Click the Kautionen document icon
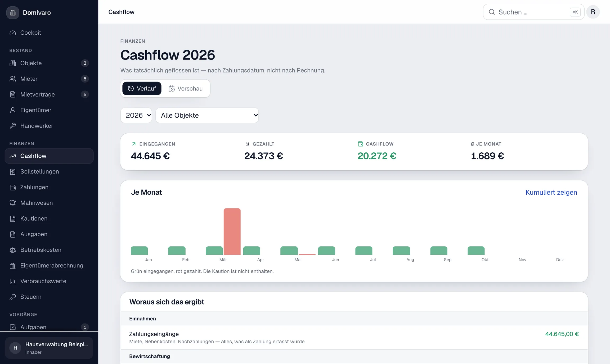610x364 pixels. click(x=13, y=219)
